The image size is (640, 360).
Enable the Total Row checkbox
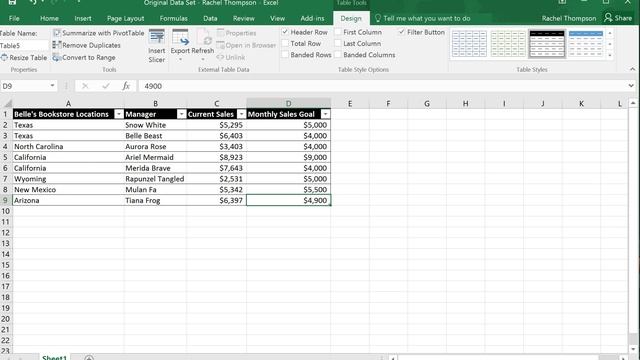click(x=285, y=43)
